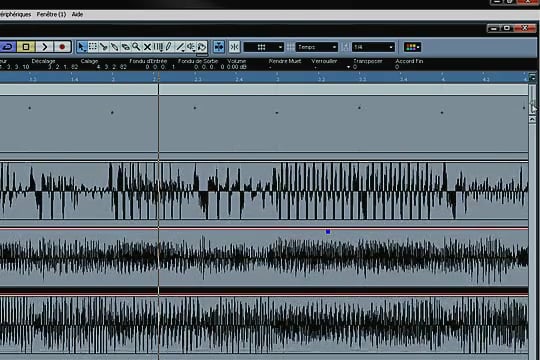Click the Décalage value field
540x360 pixels.
pyautogui.click(x=63, y=67)
